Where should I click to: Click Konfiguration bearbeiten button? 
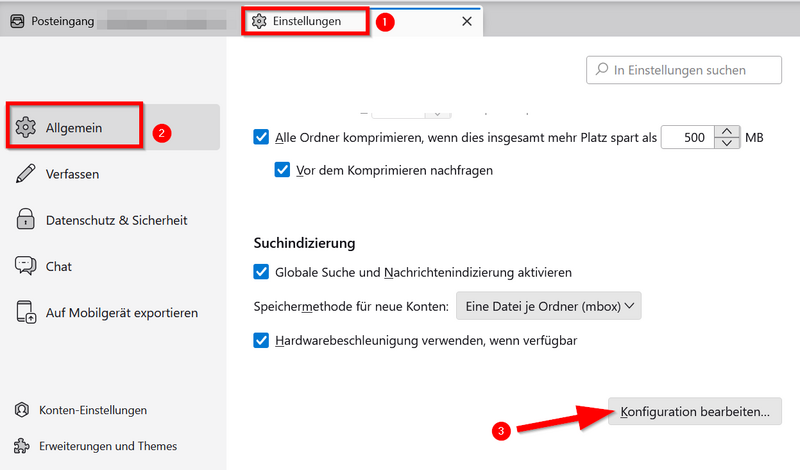695,411
